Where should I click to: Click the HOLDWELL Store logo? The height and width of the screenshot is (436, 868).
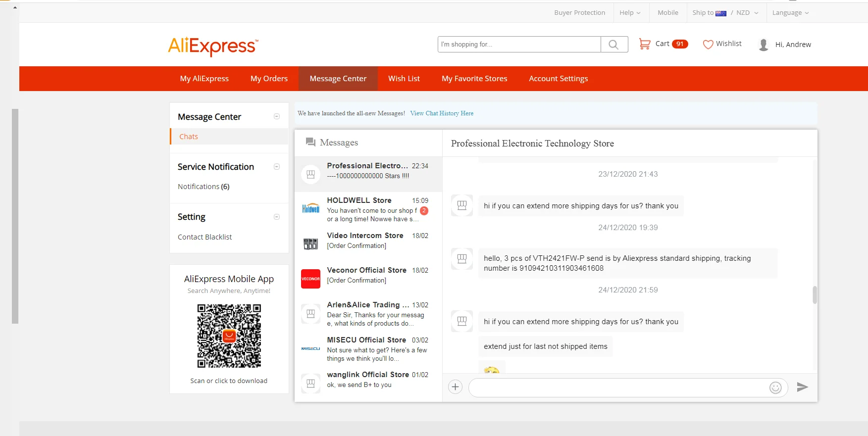tap(311, 209)
